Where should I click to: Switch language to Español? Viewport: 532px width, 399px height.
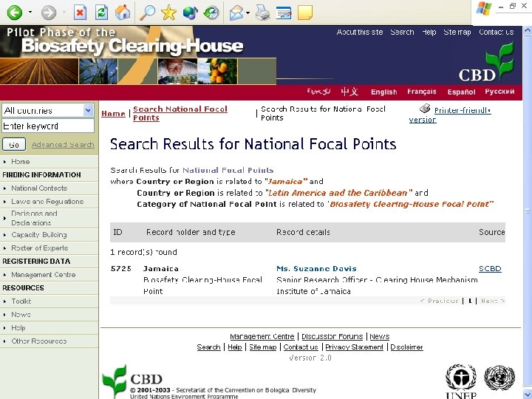click(461, 92)
